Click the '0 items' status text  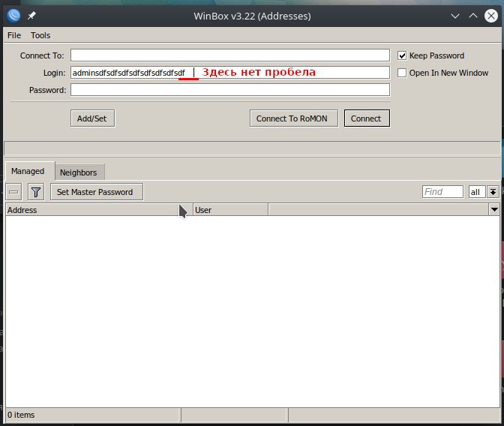21,415
